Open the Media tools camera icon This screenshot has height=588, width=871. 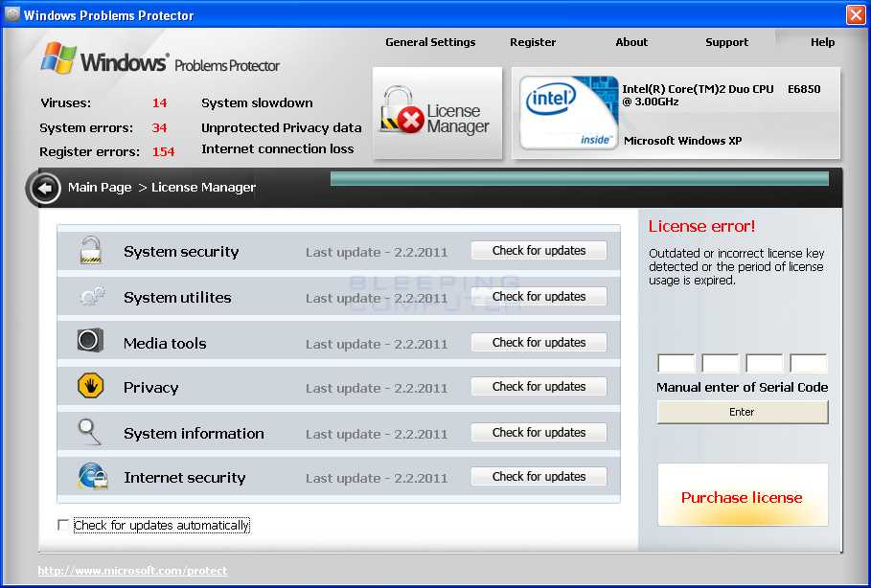tap(89, 342)
